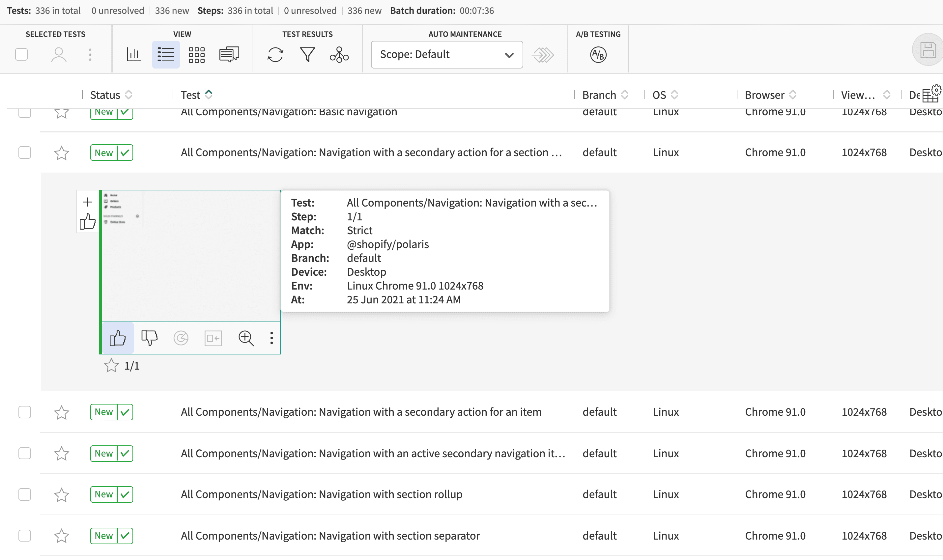Click the A/B testing icon
The width and height of the screenshot is (943, 560).
coord(597,55)
